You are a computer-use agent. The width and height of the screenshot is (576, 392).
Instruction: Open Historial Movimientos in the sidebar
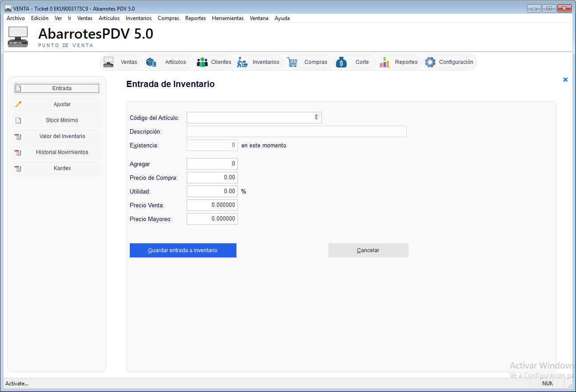(x=57, y=152)
